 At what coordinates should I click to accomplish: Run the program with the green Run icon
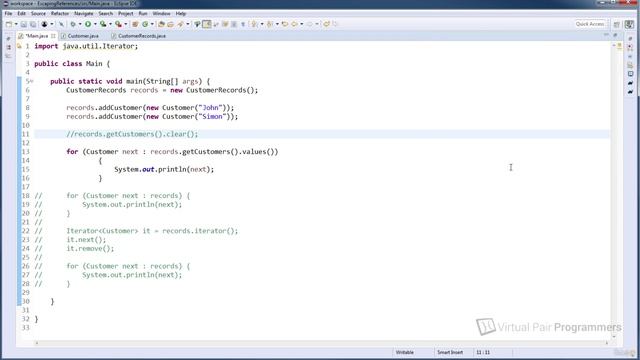click(88, 24)
